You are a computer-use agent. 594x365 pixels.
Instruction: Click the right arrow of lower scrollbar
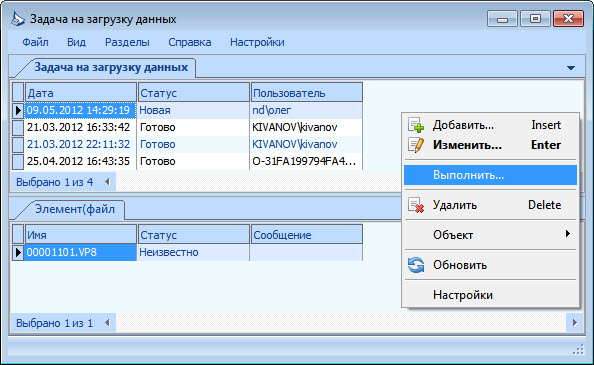(575, 323)
